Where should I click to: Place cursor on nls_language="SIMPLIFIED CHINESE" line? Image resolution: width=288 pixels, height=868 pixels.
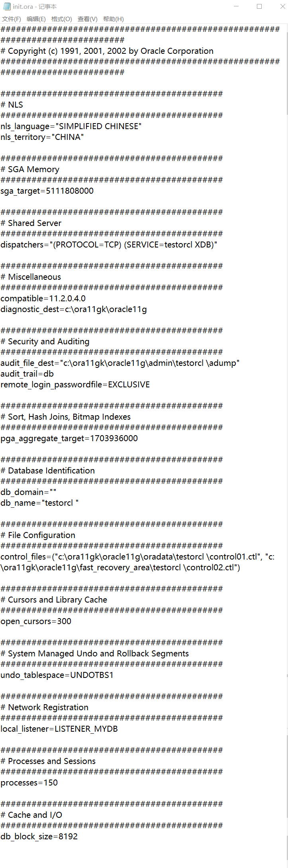coord(71,126)
